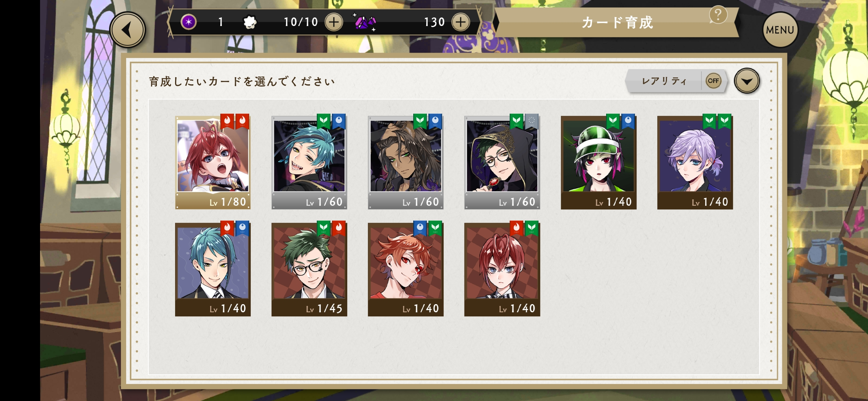This screenshot has height=401, width=868.
Task: Select the red-haired Lv 1/80 card
Action: (x=213, y=162)
